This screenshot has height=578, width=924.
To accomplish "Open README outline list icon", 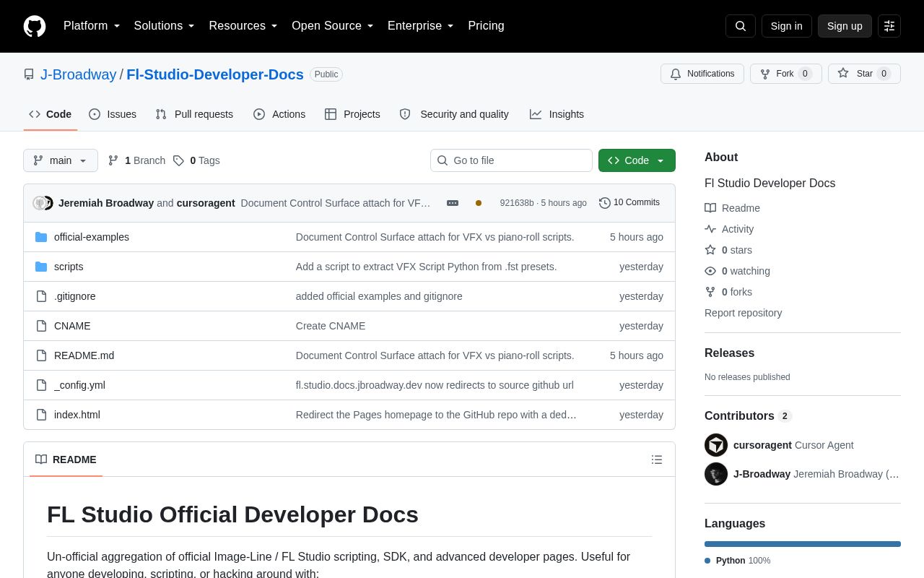I will 657,460.
